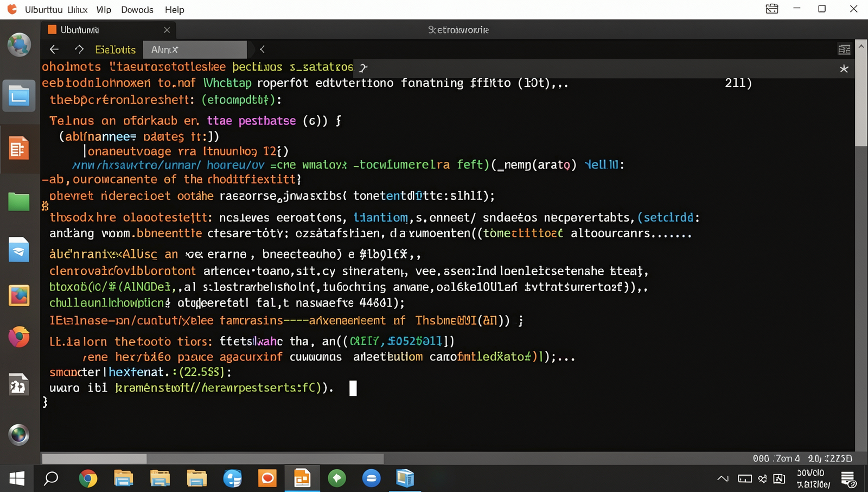Open the green folder icon in sidebar
Screen dimensions: 868x492
click(19, 202)
